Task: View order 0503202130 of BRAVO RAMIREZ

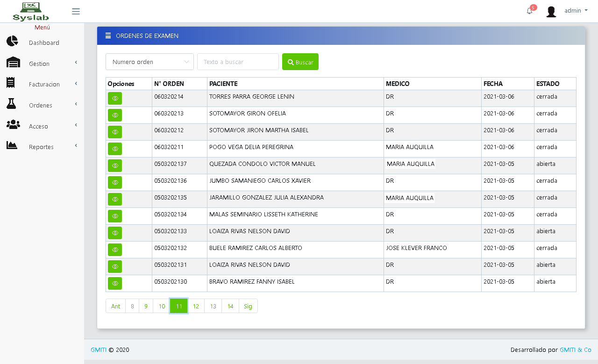Action: [115, 283]
